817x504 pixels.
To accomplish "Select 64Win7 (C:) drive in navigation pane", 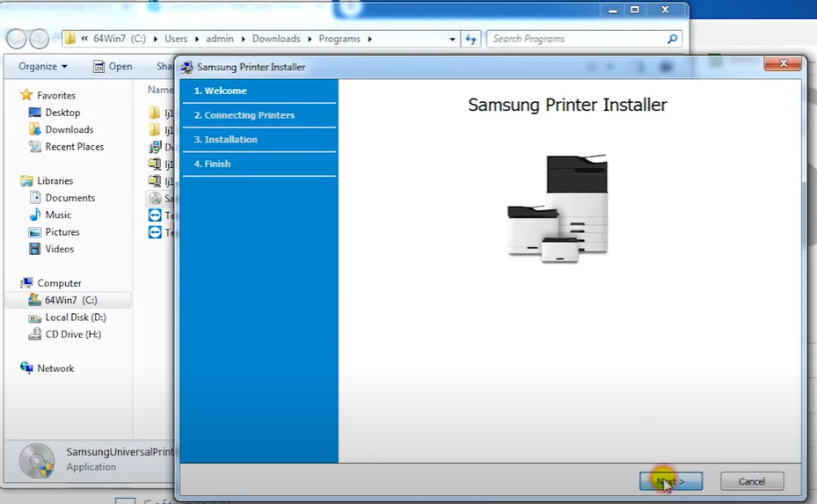I will (x=68, y=300).
